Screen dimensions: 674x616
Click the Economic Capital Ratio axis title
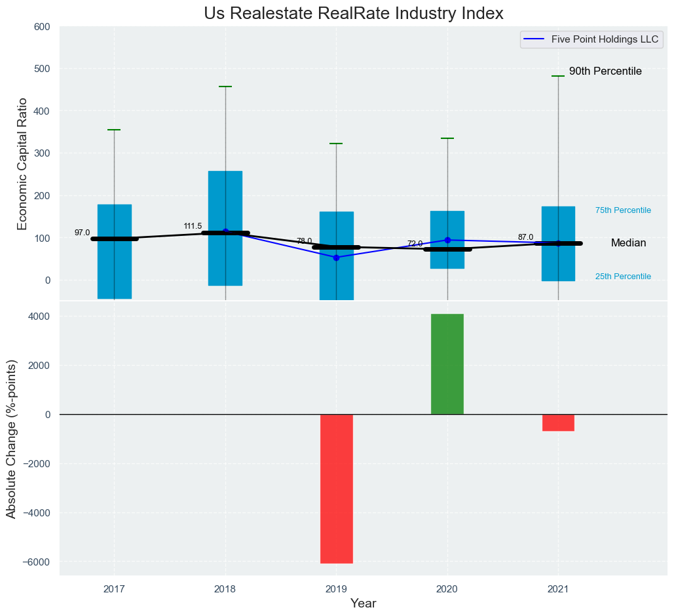pos(22,163)
